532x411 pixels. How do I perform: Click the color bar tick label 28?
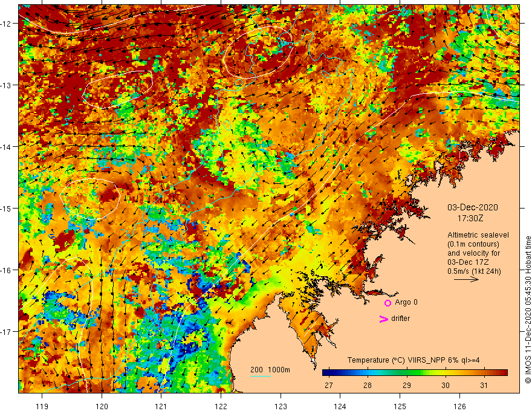(x=368, y=386)
